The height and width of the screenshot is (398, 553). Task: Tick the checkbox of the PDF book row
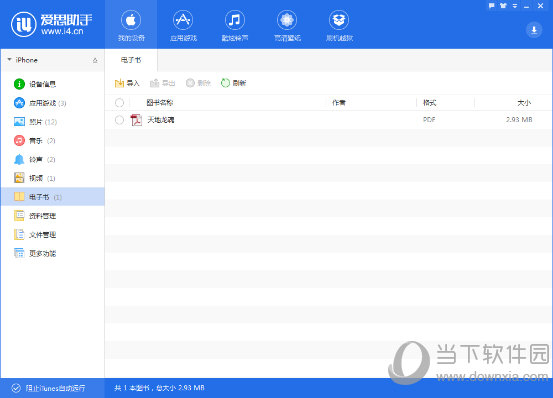120,120
